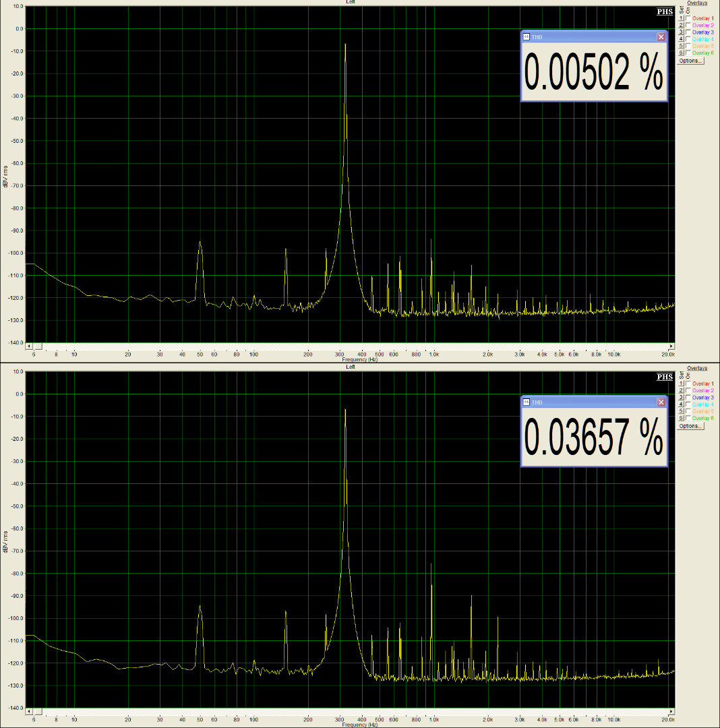Viewport: 720px width, 728px height.
Task: Toggle Overlay 6 on in the bottom panel
Action: point(688,419)
